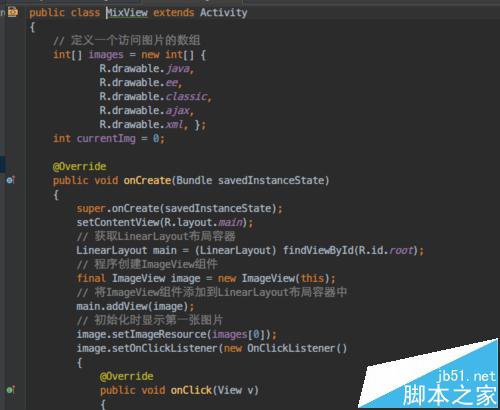Click the onClick method name

coord(191,390)
